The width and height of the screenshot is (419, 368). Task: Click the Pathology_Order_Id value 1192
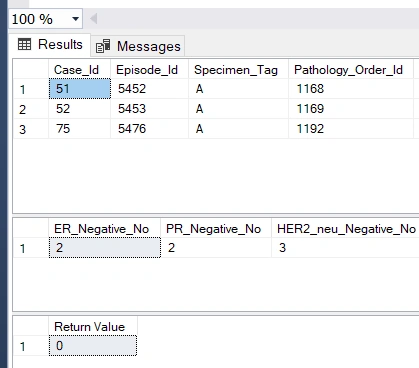[x=351, y=129]
